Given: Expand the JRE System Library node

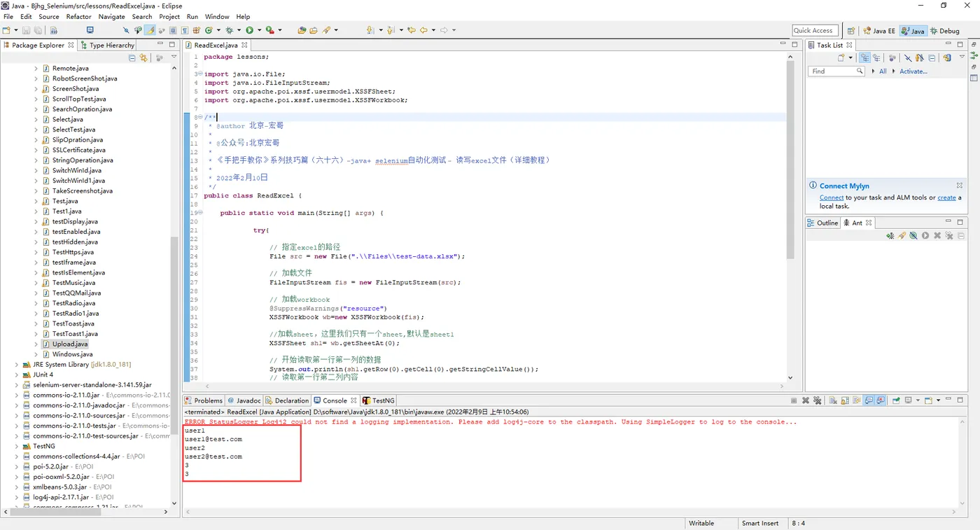Looking at the screenshot, I should (17, 365).
